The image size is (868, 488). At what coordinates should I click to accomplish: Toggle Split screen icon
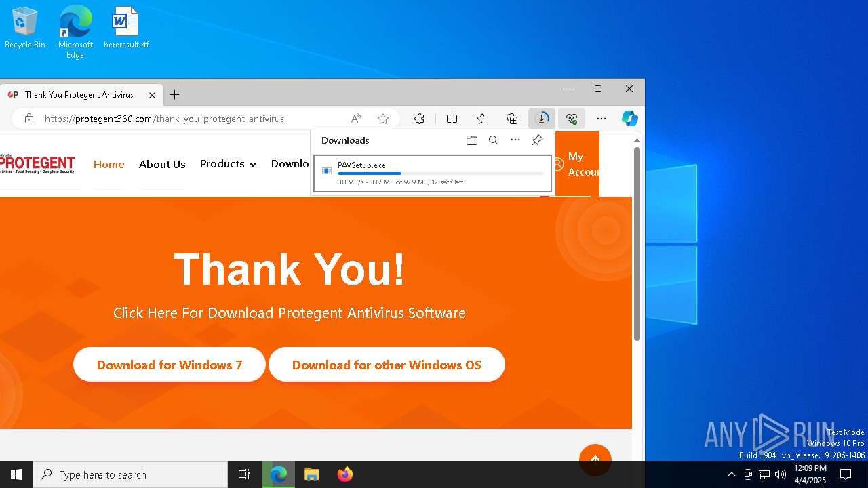pos(452,119)
